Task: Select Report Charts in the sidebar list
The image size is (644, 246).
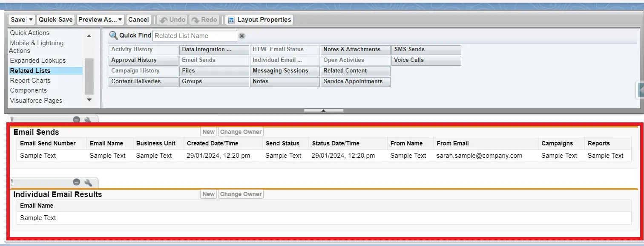Action: pos(30,81)
